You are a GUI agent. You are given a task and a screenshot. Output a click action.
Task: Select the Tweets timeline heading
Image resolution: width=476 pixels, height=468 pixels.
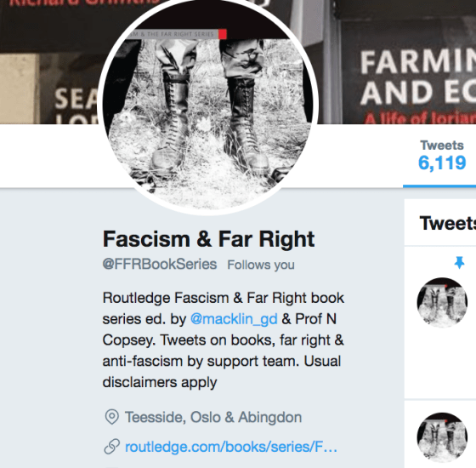[x=447, y=223]
